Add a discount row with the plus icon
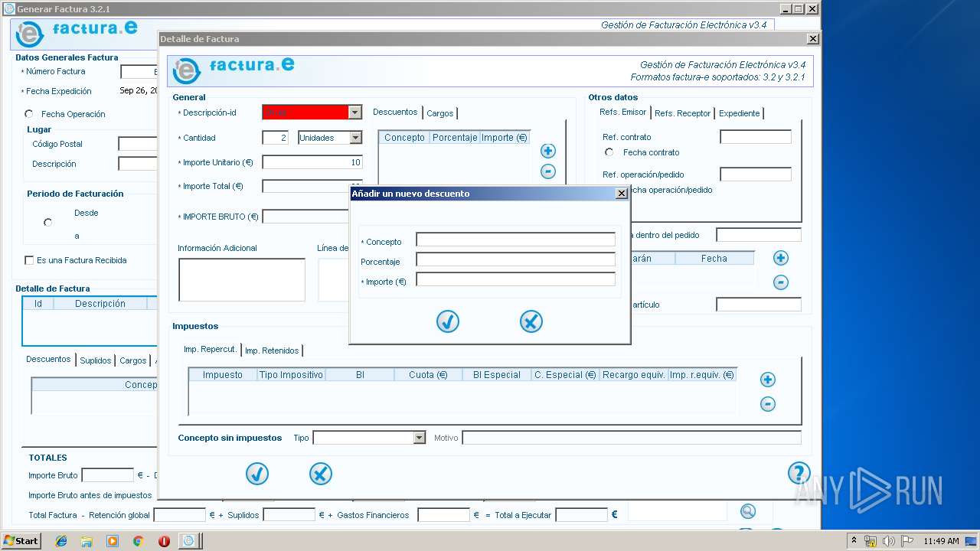 tap(548, 151)
